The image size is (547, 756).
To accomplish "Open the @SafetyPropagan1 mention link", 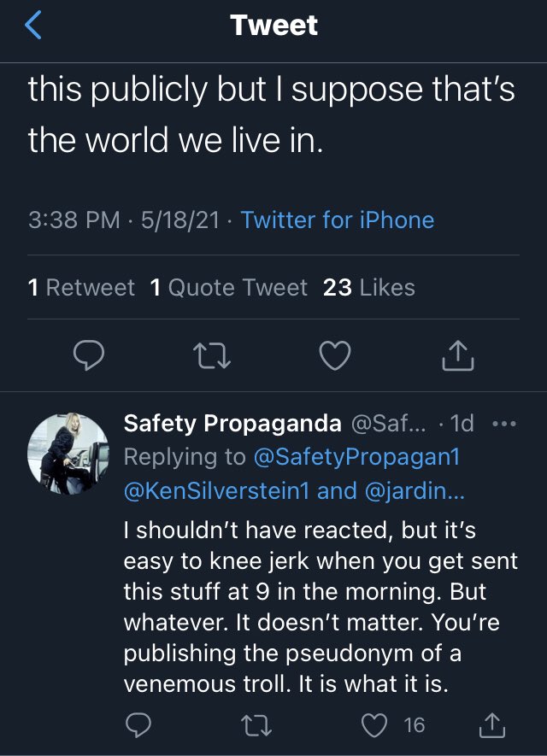I will [356, 457].
